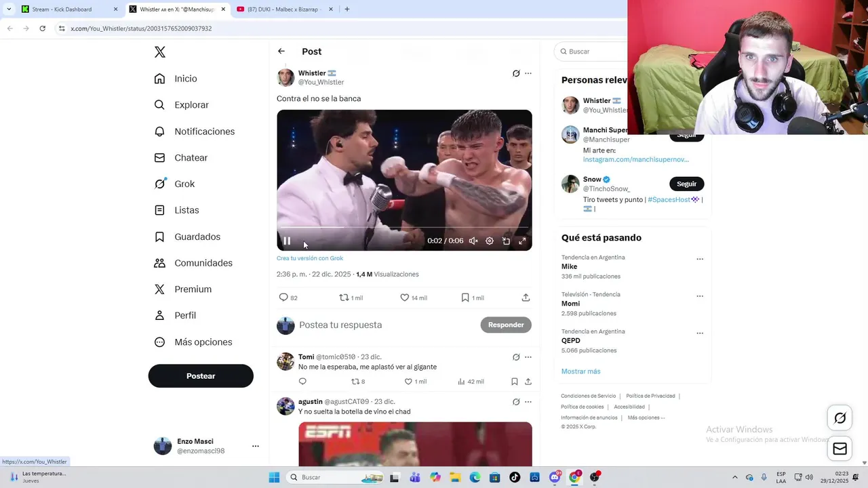
Task: Open Perfil in sidebar
Action: click(175, 315)
